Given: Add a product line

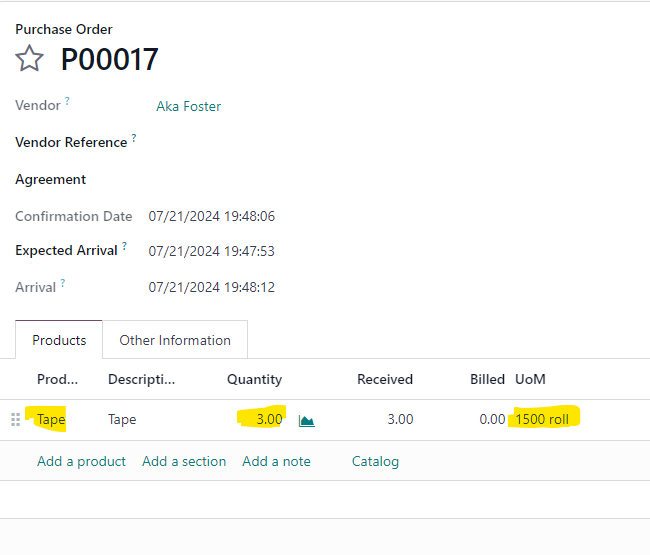Looking at the screenshot, I should tap(81, 461).
